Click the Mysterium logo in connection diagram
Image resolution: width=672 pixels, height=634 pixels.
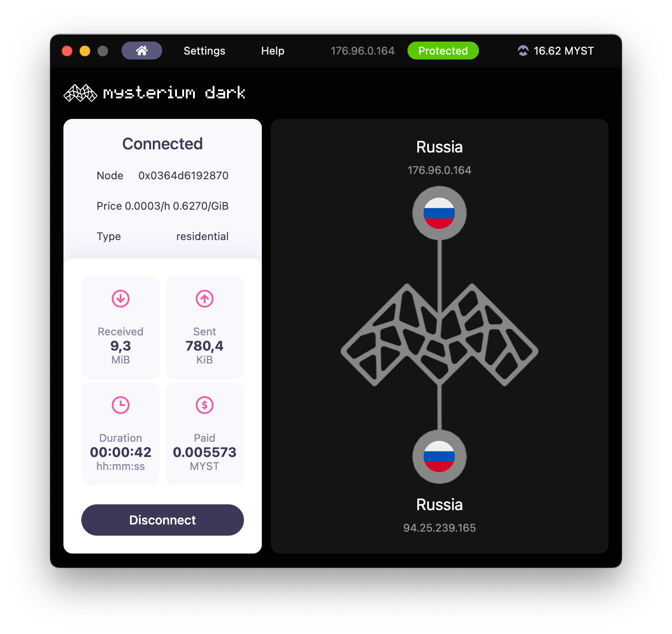439,334
